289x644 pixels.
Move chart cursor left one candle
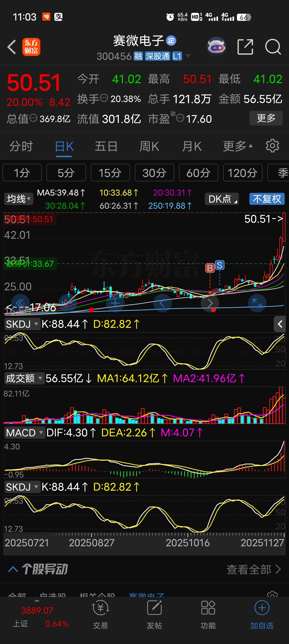tap(162, 303)
